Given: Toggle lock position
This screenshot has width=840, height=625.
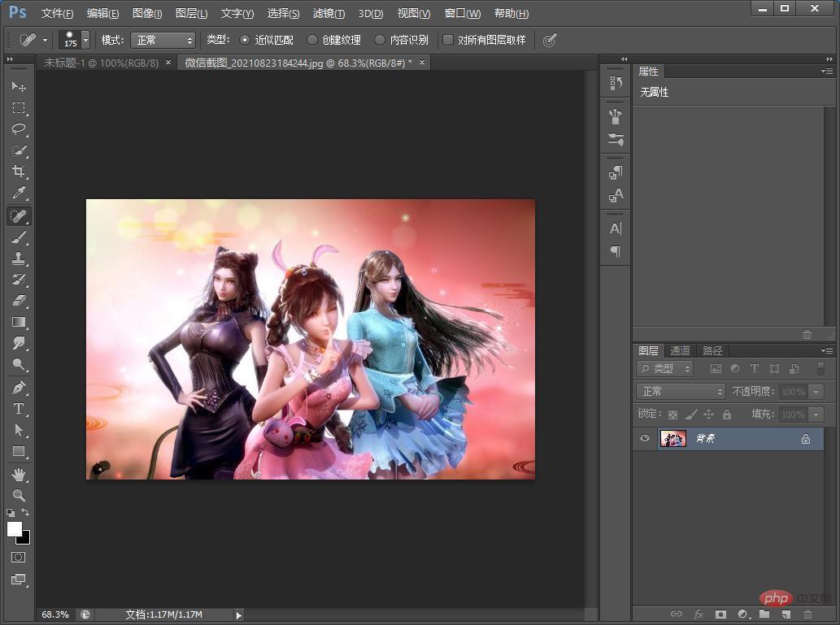Looking at the screenshot, I should [x=709, y=414].
